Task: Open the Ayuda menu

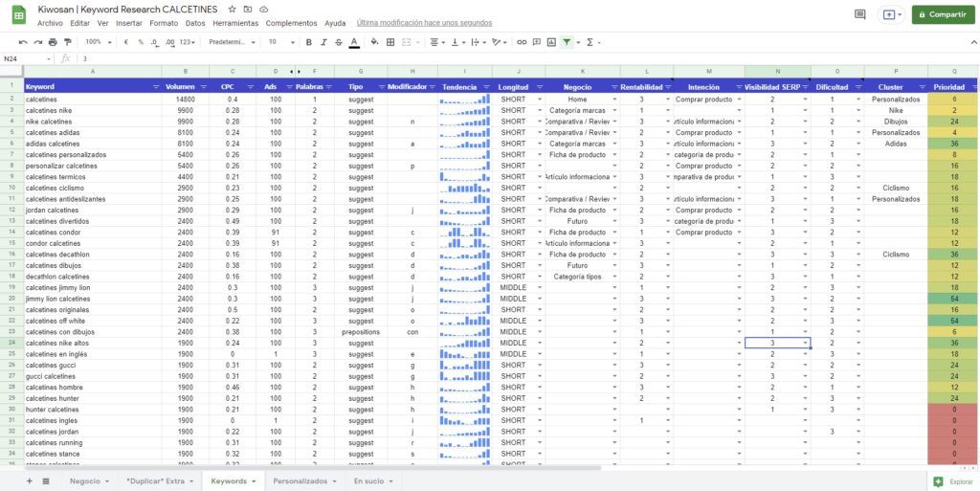Action: [335, 23]
